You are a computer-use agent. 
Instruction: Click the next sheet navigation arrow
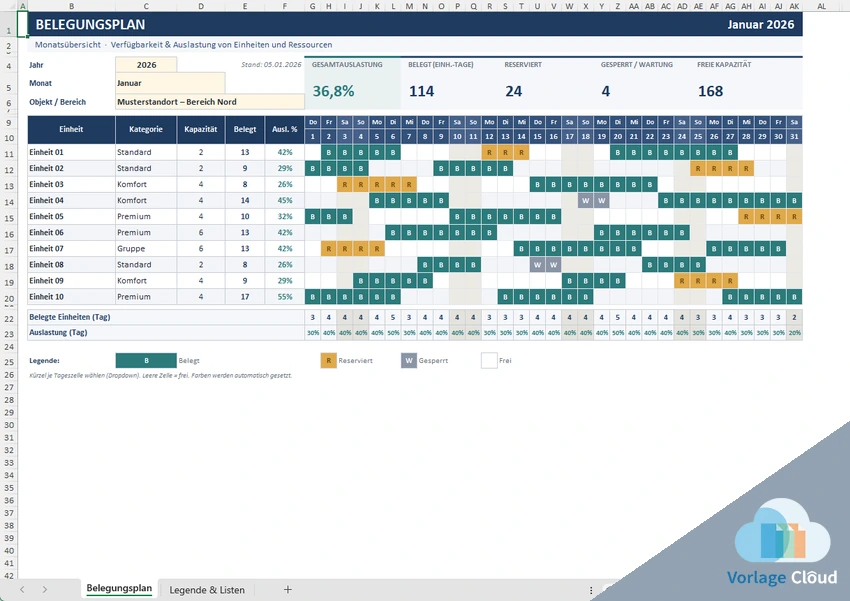[44, 590]
